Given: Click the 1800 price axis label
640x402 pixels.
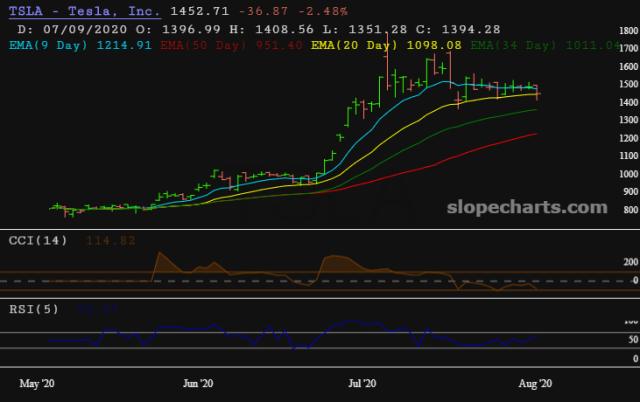Looking at the screenshot, I should (628, 31).
